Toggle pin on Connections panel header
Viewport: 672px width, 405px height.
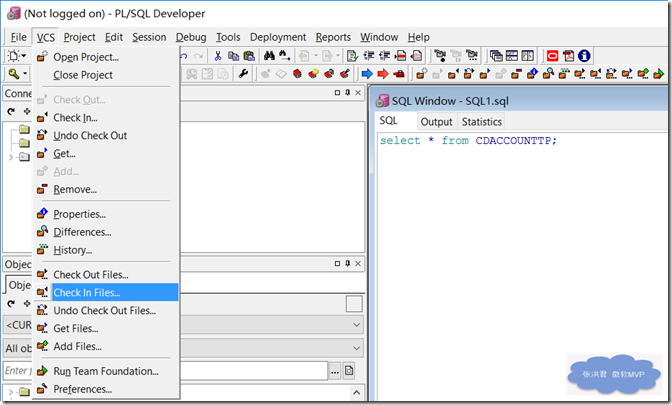[348, 93]
